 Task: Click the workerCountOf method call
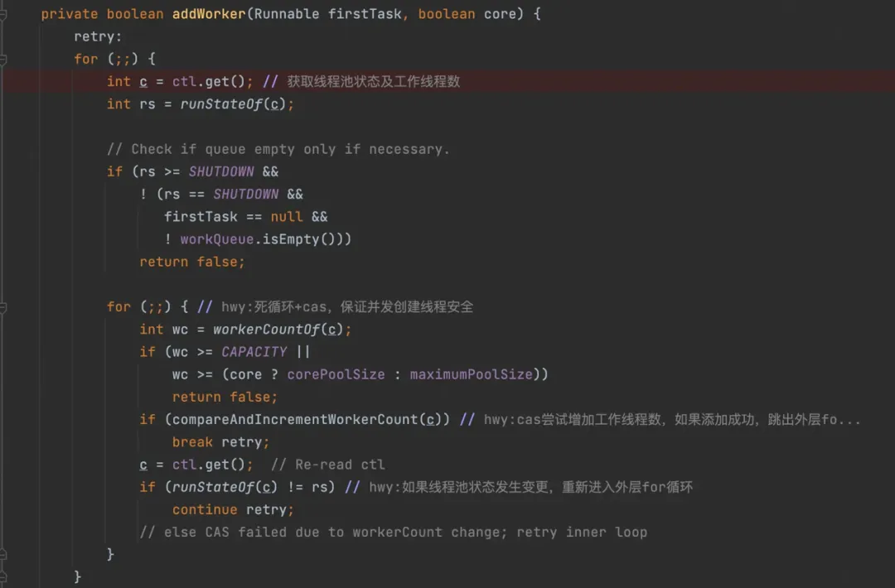tap(266, 330)
